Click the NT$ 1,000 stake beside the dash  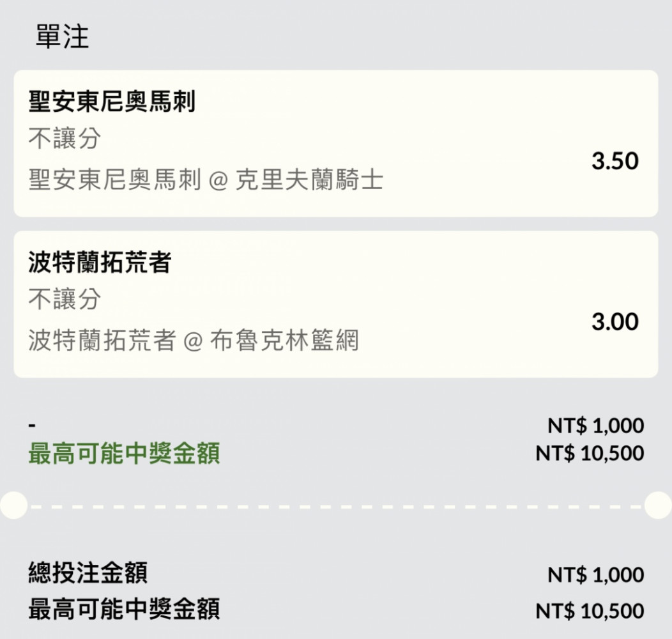(596, 426)
